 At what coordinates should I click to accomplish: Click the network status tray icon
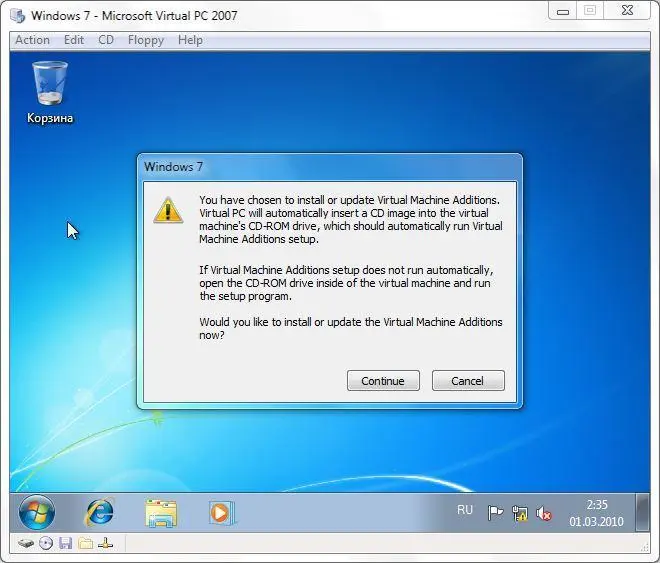[520, 513]
